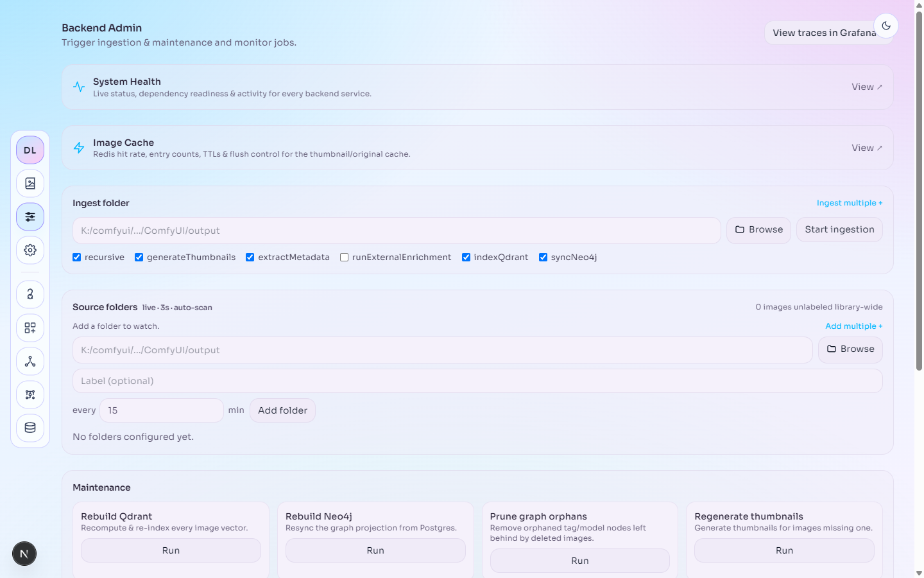Open the DL avatar in the sidebar
This screenshot has height=578, width=924.
tap(30, 150)
